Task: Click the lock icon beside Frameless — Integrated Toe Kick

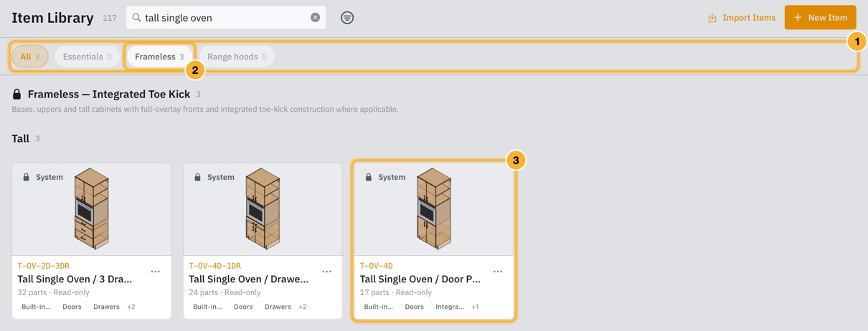Action: (16, 94)
